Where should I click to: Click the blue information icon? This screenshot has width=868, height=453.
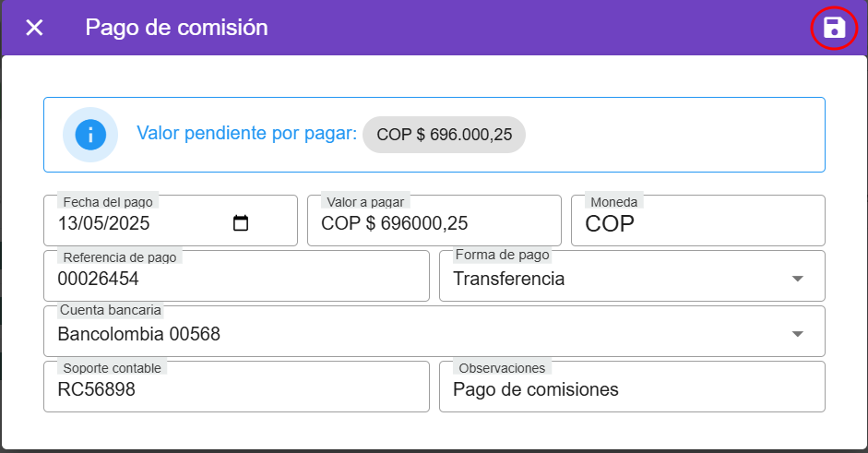click(89, 135)
